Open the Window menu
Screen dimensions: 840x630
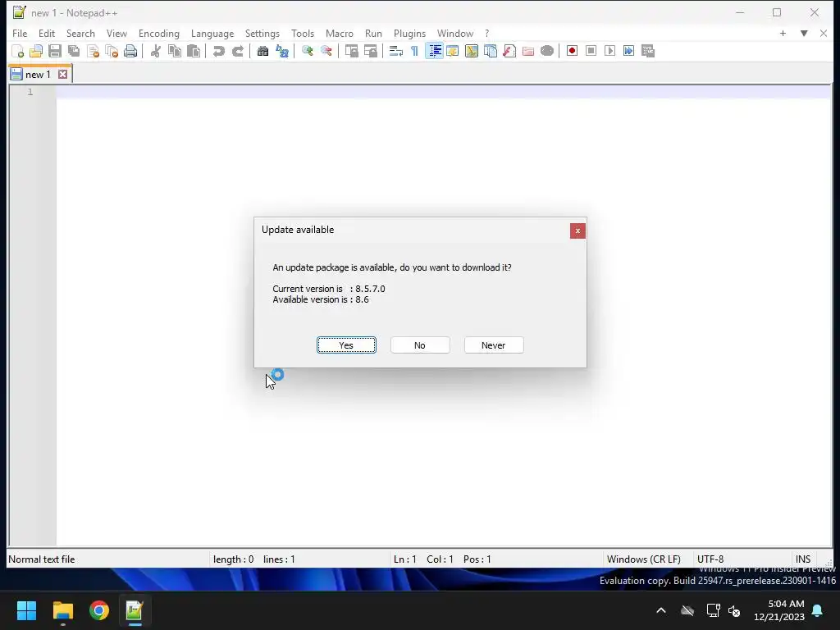coord(454,33)
